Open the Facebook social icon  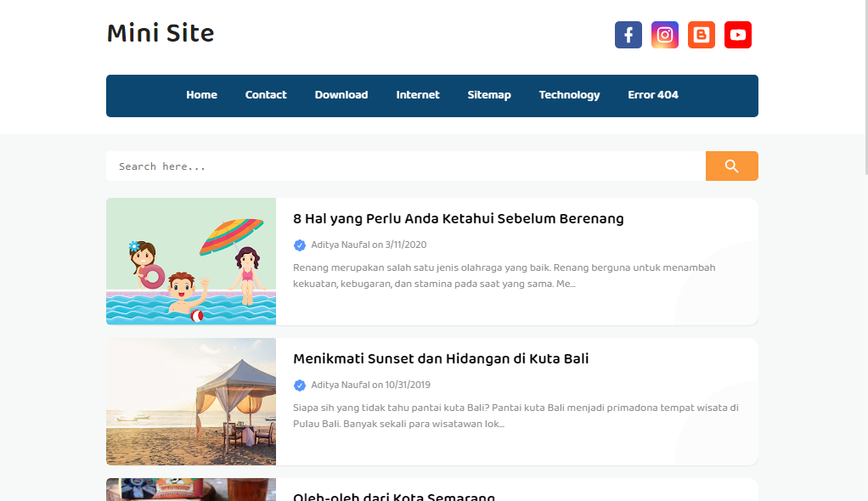click(x=628, y=35)
